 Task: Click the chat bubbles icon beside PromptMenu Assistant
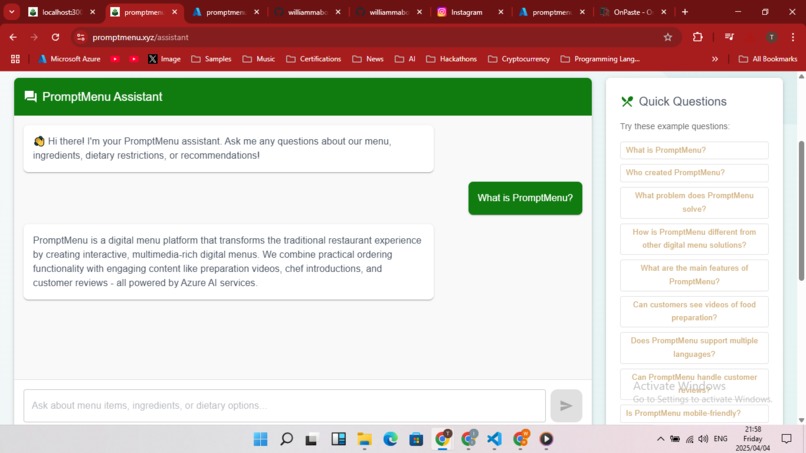(x=30, y=97)
